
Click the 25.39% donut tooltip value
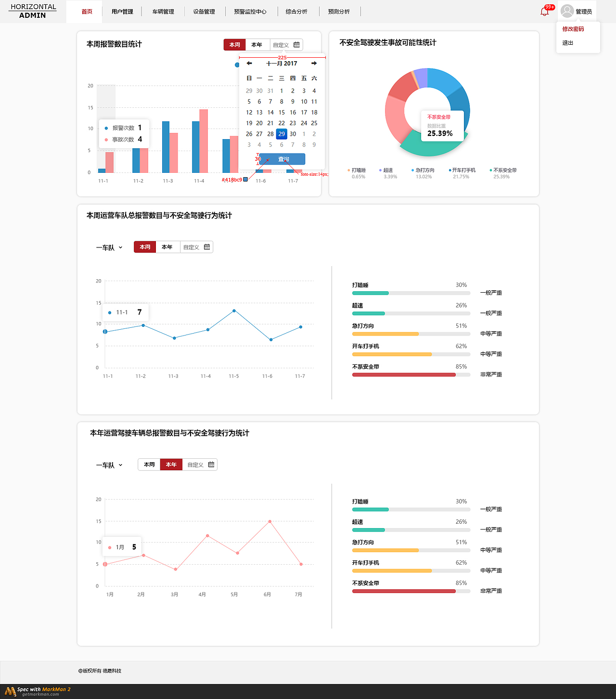(x=440, y=133)
